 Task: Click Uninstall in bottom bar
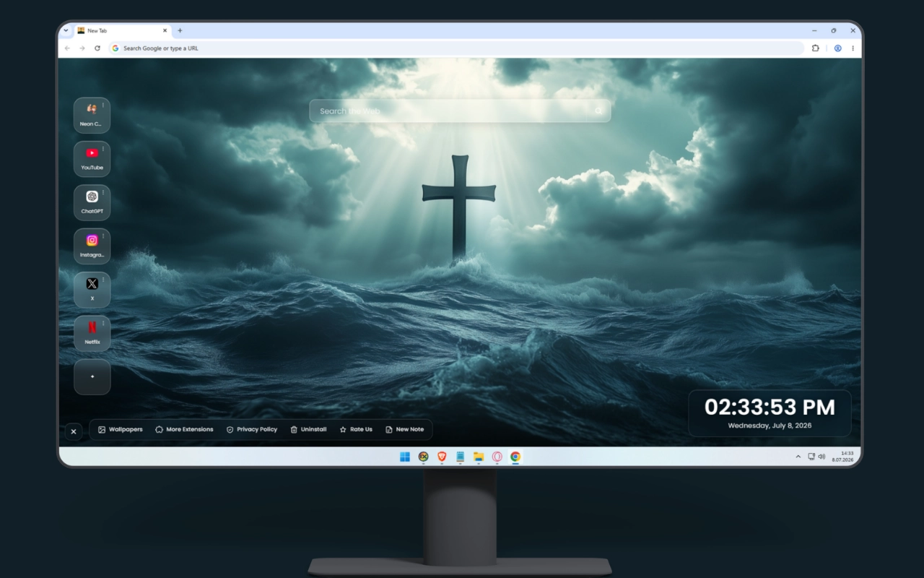tap(308, 429)
